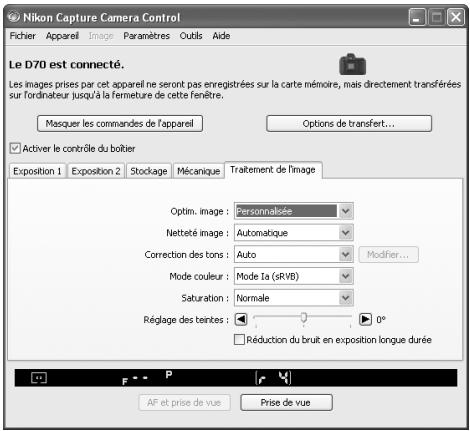The height and width of the screenshot is (431, 470).
Task: Click the focus area indicator in LCD panel
Action: coord(39,378)
